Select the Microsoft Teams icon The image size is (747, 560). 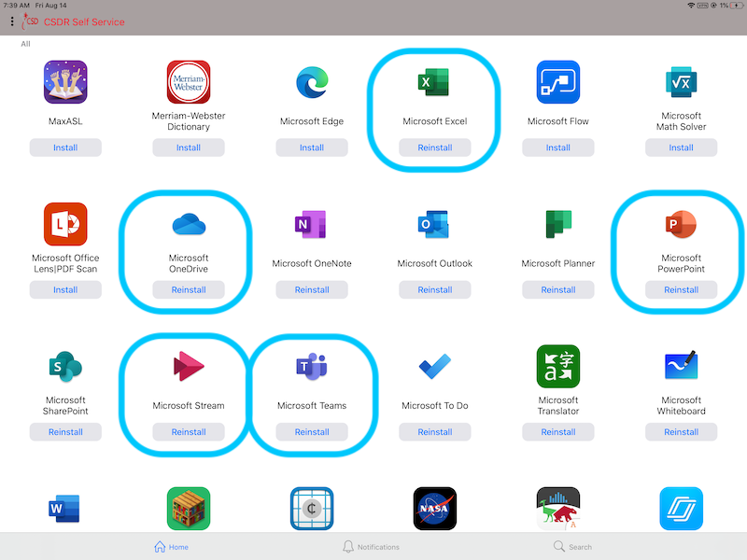(x=312, y=366)
